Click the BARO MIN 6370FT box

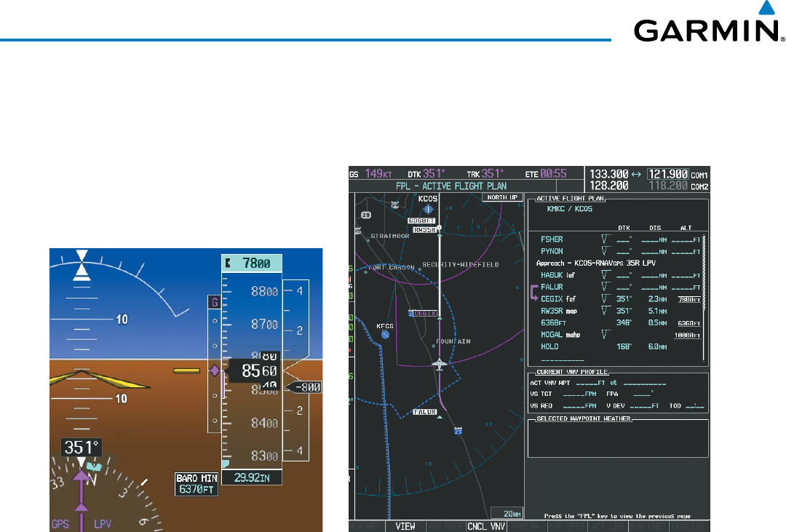[x=196, y=484]
